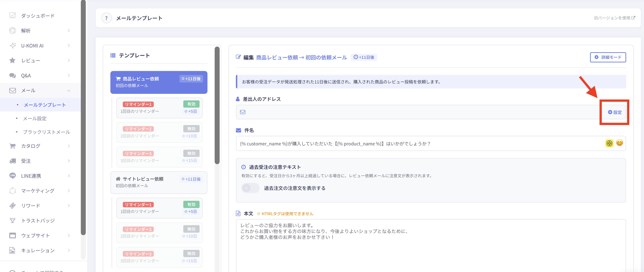
Task: Click the 詳細モード button
Action: [608, 57]
